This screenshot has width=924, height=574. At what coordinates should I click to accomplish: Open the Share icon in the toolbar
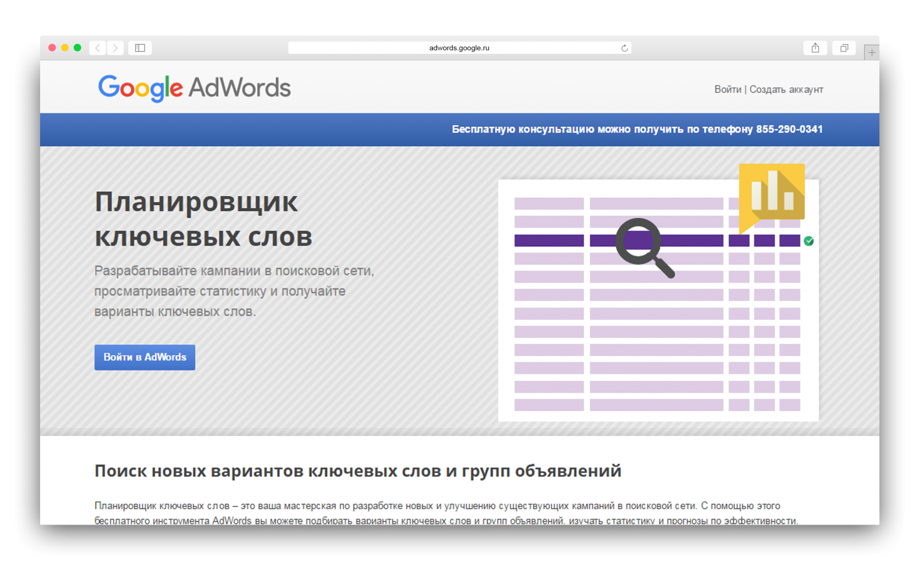pos(815,48)
